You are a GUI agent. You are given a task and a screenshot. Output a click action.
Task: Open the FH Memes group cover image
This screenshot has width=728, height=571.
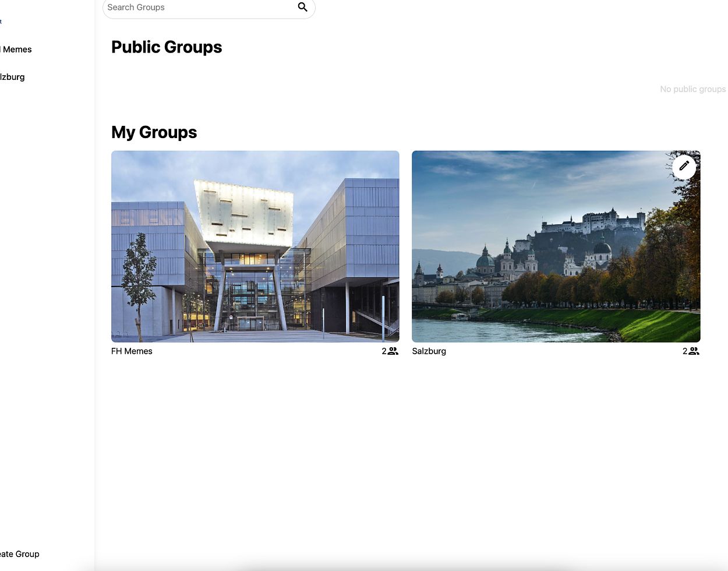(255, 246)
